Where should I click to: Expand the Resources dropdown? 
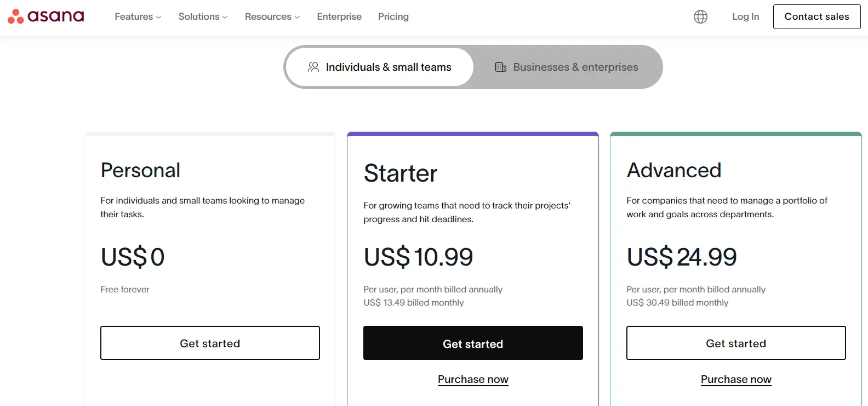[x=272, y=16]
